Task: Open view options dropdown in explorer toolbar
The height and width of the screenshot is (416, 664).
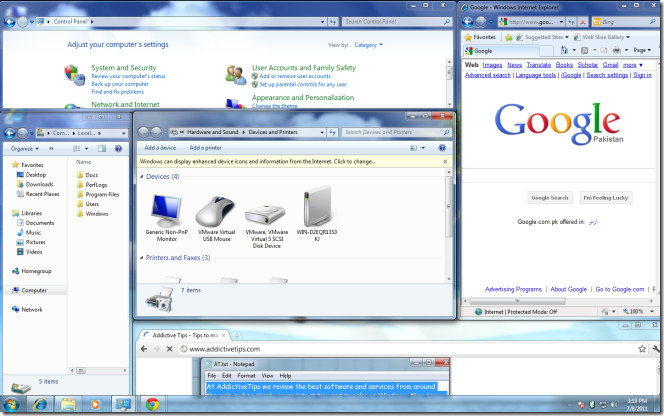Action: point(86,149)
